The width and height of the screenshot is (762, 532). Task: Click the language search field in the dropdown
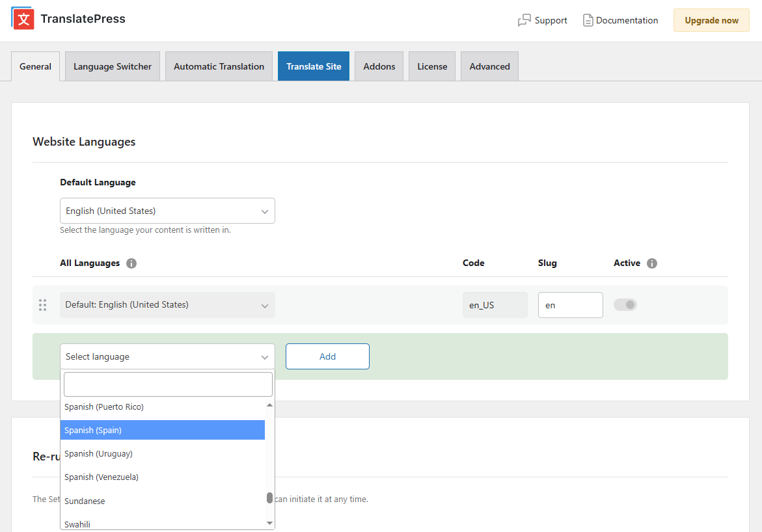pyautogui.click(x=167, y=384)
